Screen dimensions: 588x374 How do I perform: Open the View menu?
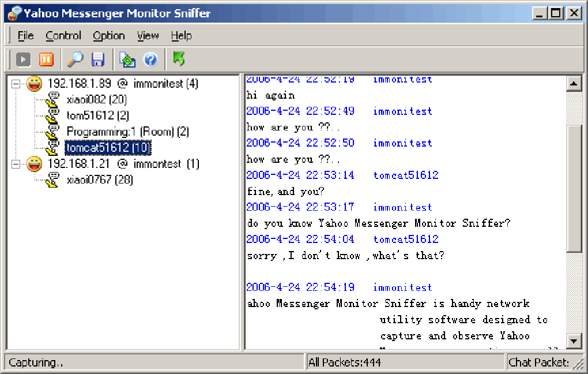pyautogui.click(x=148, y=36)
